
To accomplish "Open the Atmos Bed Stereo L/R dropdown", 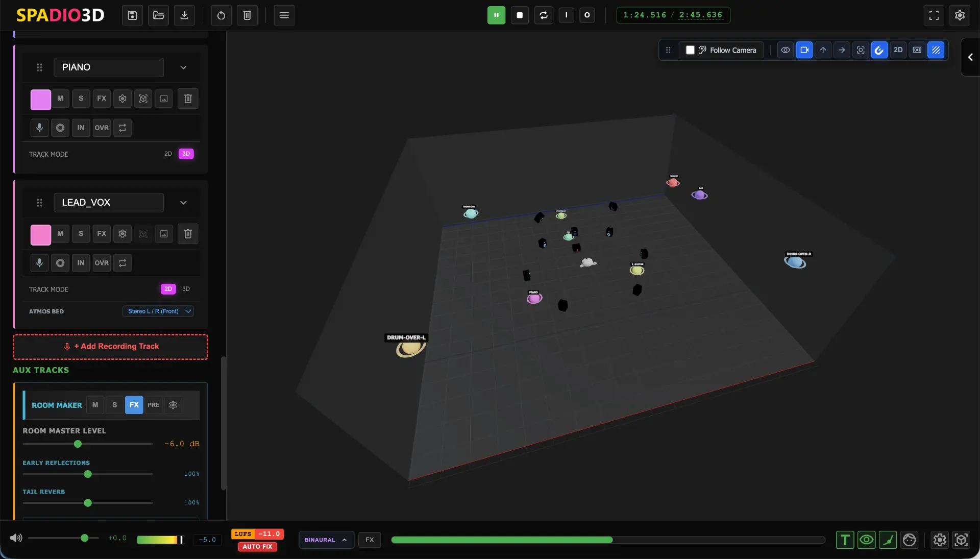I will point(158,311).
